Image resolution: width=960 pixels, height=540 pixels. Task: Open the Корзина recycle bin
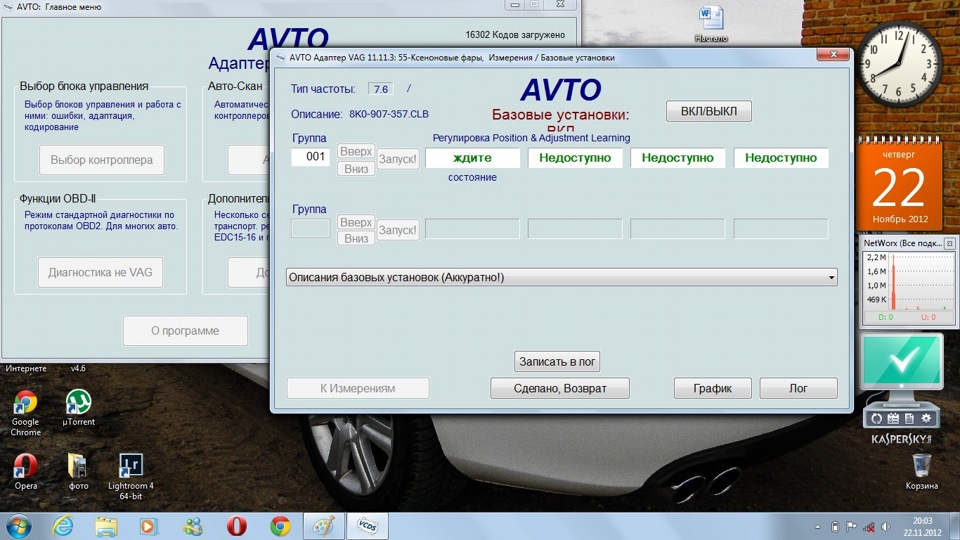(921, 471)
